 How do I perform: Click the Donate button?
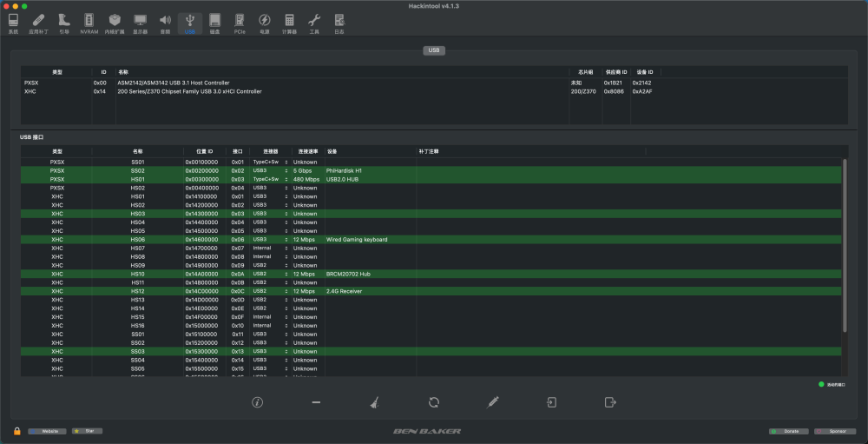[789, 431]
